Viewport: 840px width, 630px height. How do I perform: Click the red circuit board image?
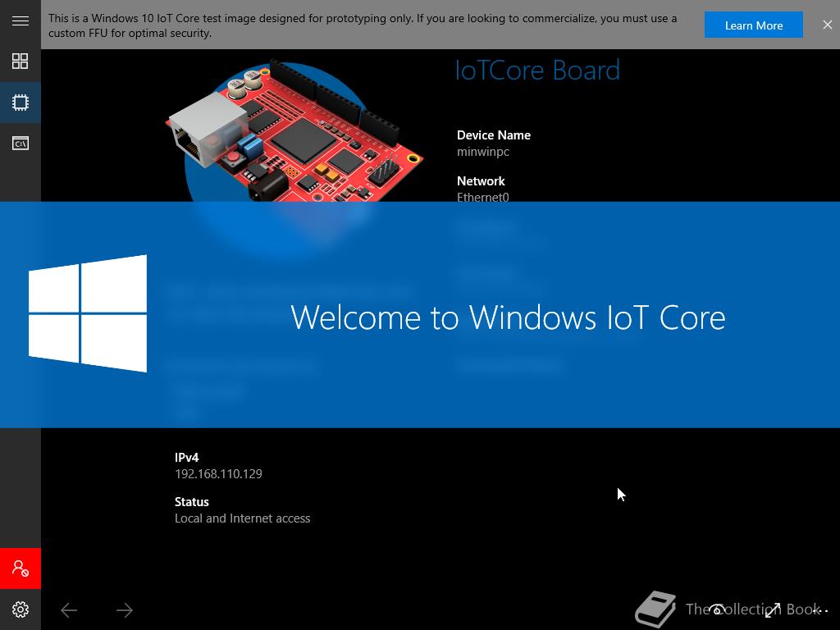294,130
